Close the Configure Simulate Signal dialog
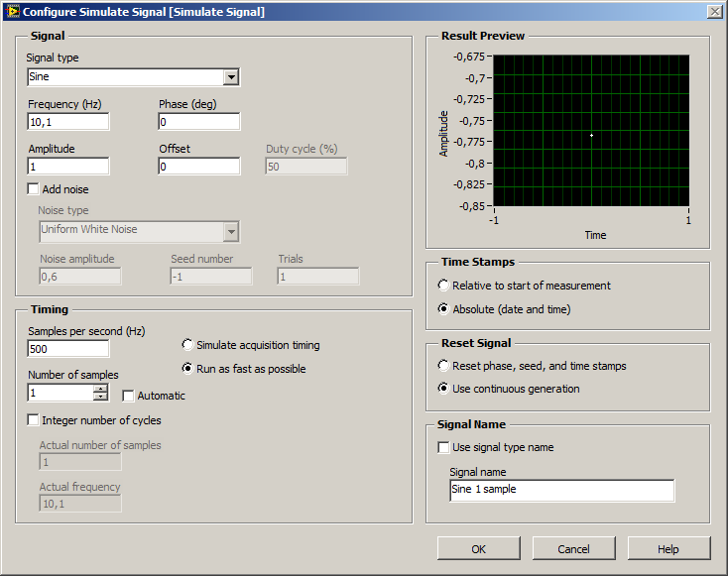Screen dimensions: 728x576 tap(714, 12)
